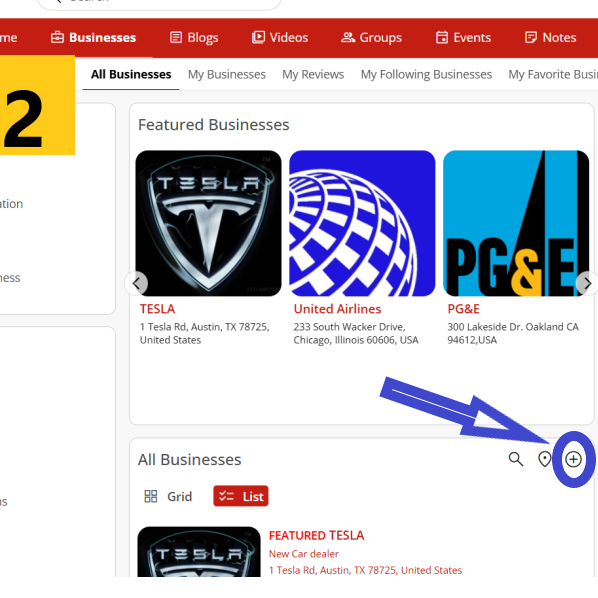
Task: Click the Videos play icon
Action: pyautogui.click(x=258, y=37)
